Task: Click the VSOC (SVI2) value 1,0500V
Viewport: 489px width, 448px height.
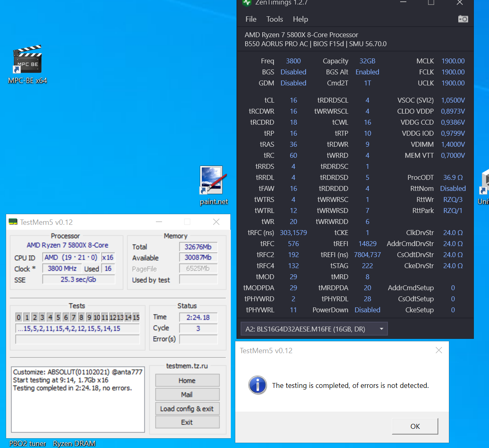Action: (x=453, y=100)
